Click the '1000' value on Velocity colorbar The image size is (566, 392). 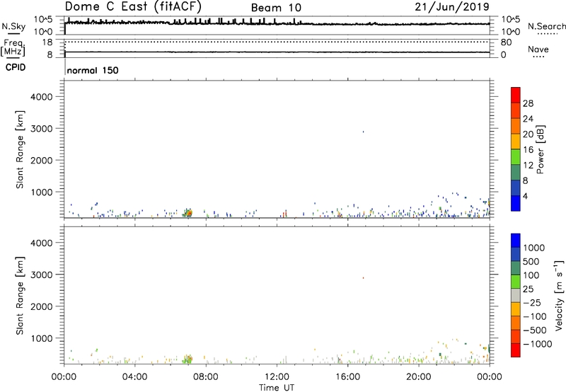534,248
